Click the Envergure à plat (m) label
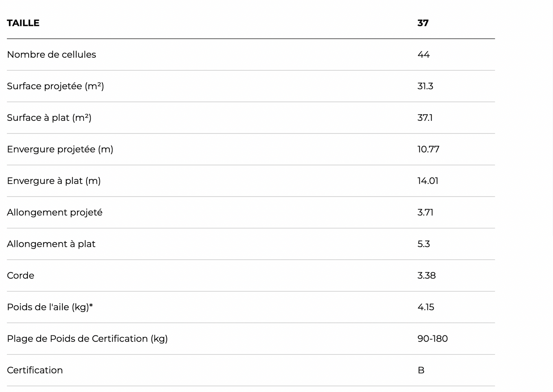The image size is (553, 392). click(x=54, y=181)
